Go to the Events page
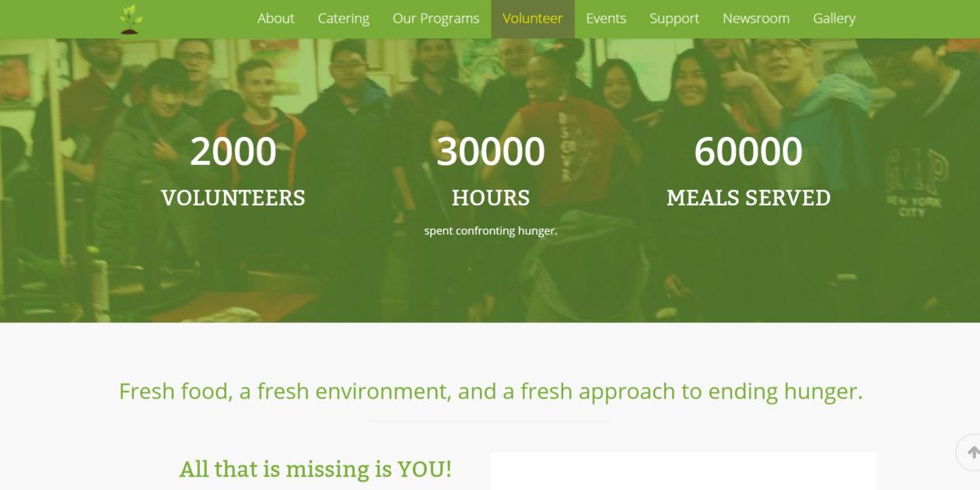Screen dimensions: 980x490 pyautogui.click(x=606, y=19)
